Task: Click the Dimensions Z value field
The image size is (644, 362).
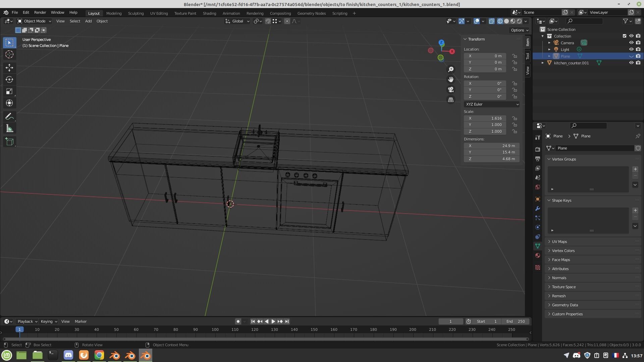Action: click(492, 159)
